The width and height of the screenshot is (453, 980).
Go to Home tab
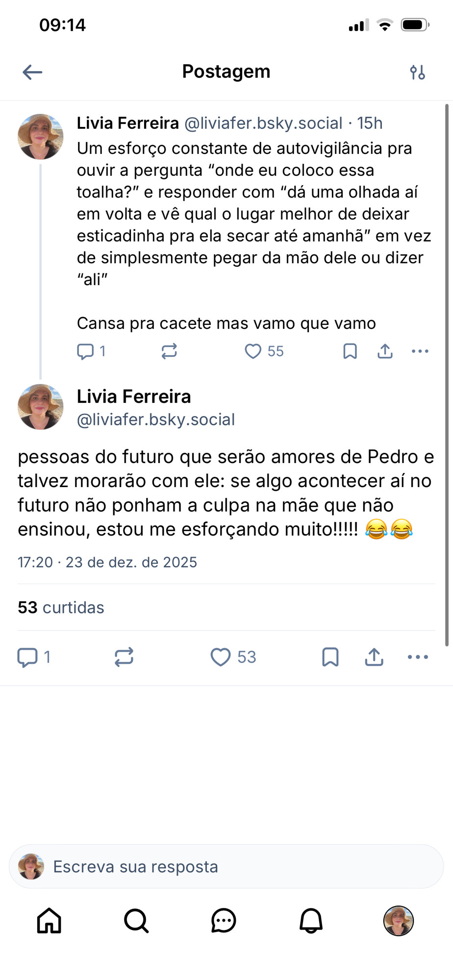pos(50,921)
